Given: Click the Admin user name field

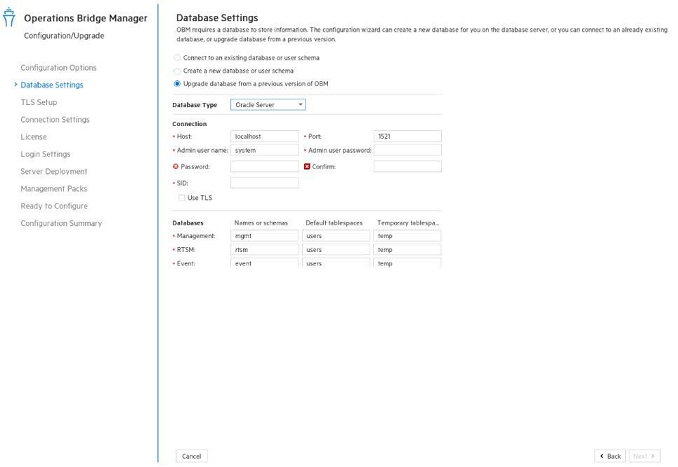Looking at the screenshot, I should pyautogui.click(x=264, y=150).
